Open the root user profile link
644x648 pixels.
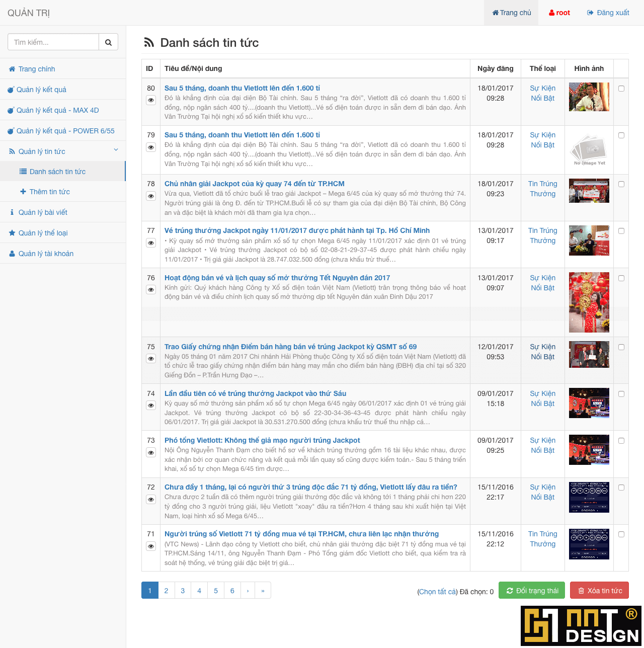[x=559, y=13]
